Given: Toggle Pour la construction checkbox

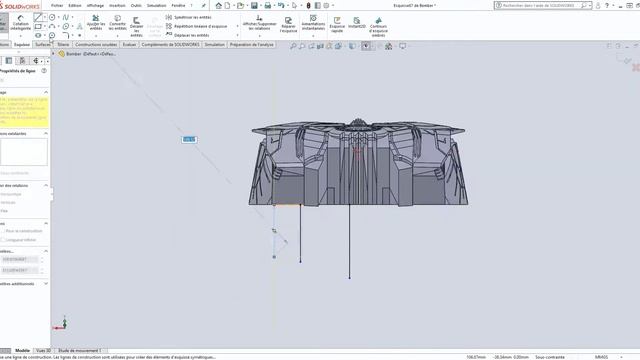Looking at the screenshot, I should [2, 231].
